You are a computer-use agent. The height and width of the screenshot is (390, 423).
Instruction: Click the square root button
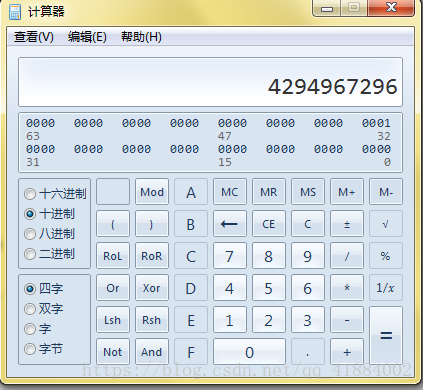(386, 224)
